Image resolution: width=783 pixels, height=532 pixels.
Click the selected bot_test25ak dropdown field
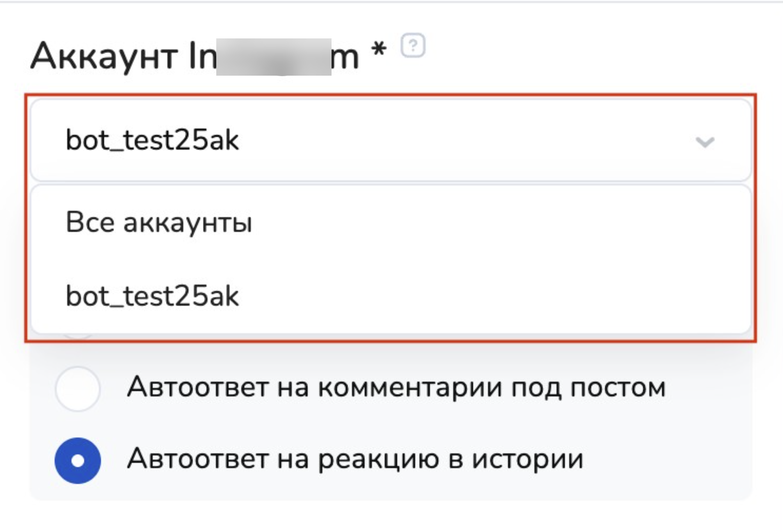click(152, 141)
